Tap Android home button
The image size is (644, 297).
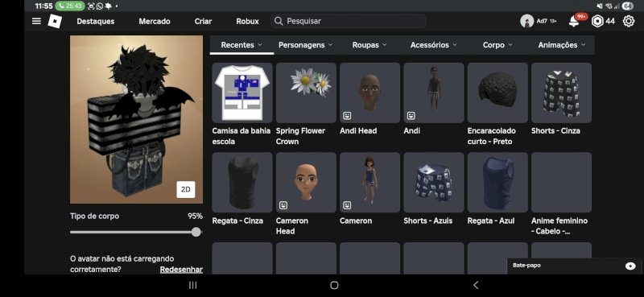coord(334,285)
